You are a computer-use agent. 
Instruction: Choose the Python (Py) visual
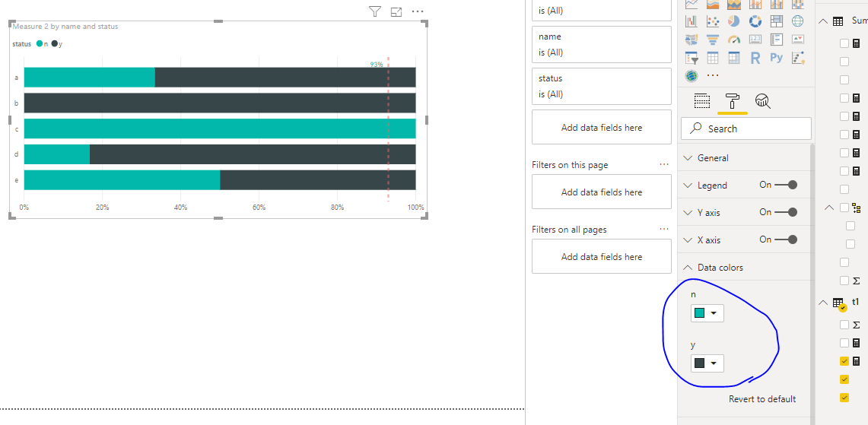(776, 58)
